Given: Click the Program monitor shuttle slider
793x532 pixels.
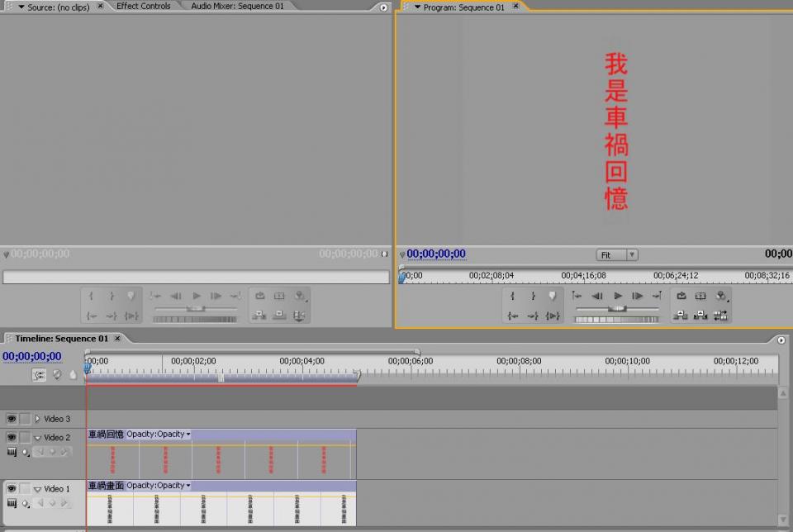Looking at the screenshot, I should (x=617, y=308).
